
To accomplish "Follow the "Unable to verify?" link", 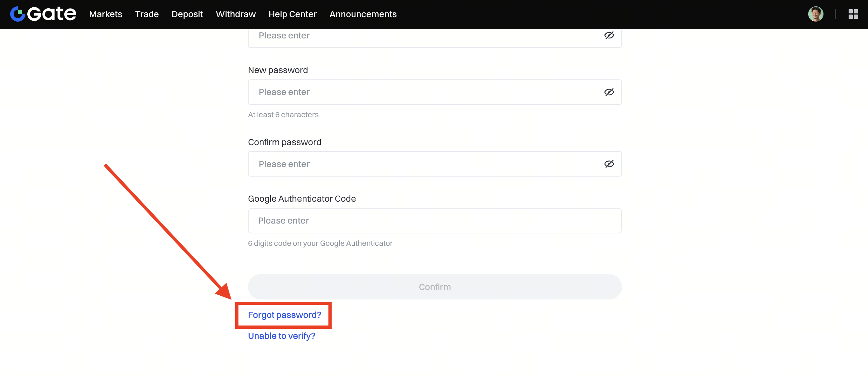I will point(281,336).
